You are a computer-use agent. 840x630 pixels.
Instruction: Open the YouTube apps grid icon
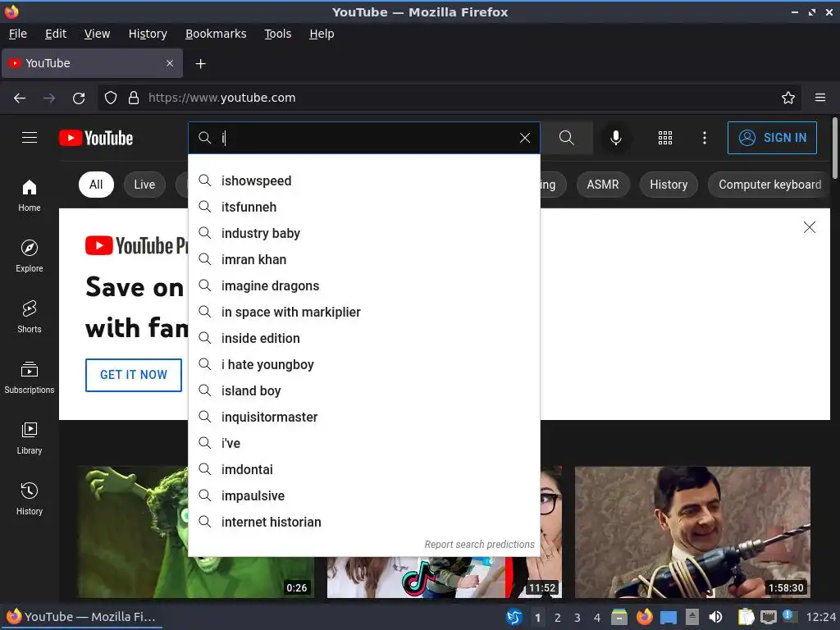[x=664, y=138]
